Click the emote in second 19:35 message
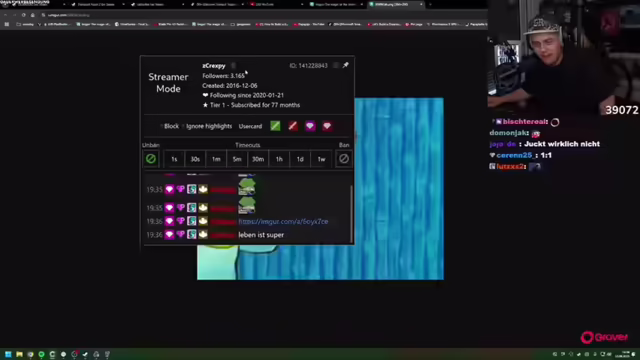The width and height of the screenshot is (640, 360). pyautogui.click(x=247, y=206)
